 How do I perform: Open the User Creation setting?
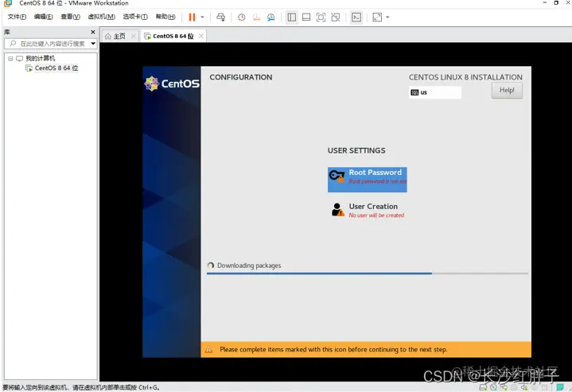[x=368, y=210]
